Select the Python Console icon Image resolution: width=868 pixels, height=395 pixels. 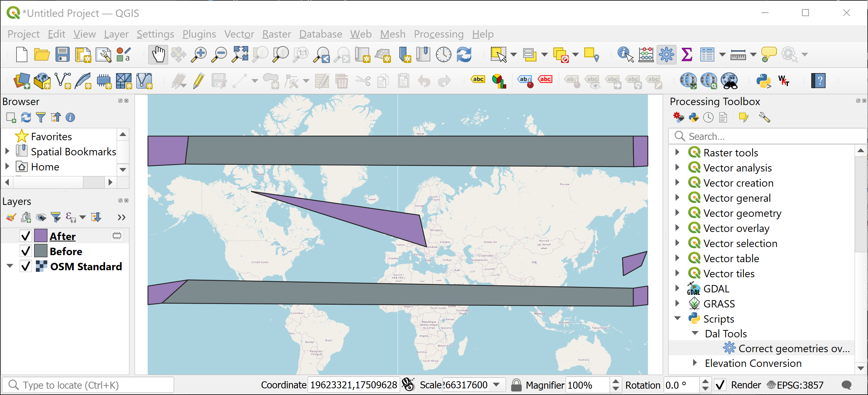[x=763, y=81]
